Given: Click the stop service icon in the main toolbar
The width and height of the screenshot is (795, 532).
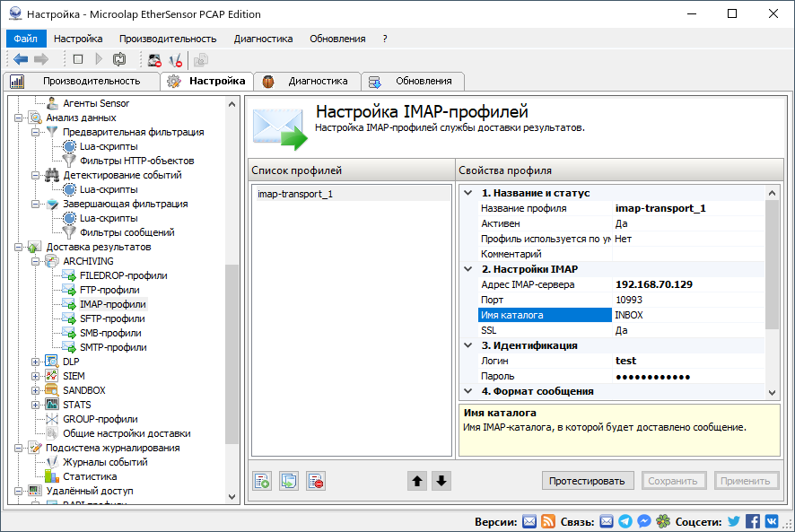Looking at the screenshot, I should 76,59.
